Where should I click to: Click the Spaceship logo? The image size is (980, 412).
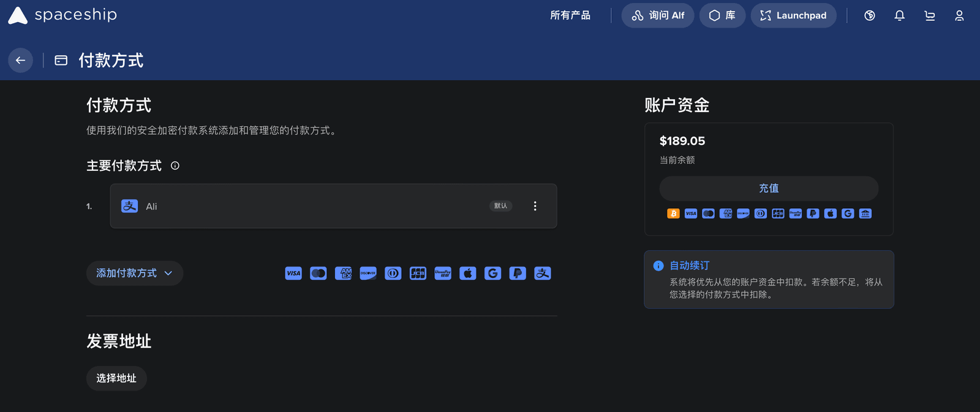(62, 15)
